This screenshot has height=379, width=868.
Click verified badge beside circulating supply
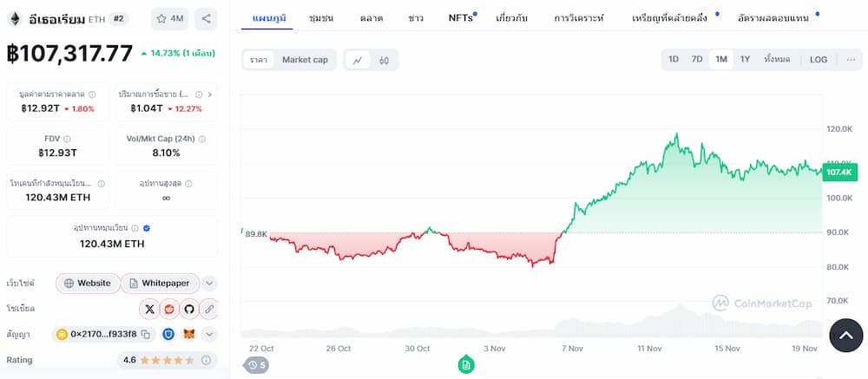pyautogui.click(x=146, y=227)
